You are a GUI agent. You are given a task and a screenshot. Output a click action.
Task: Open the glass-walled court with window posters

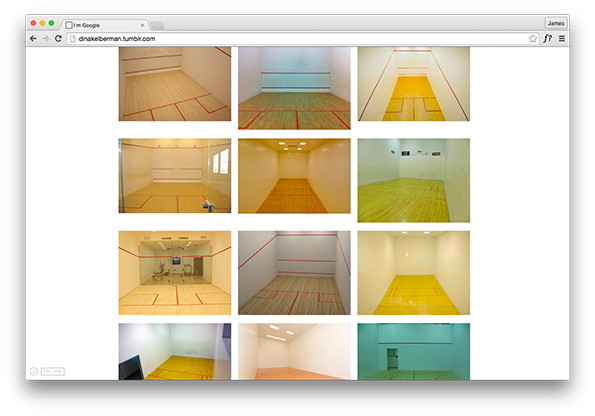coord(175,176)
